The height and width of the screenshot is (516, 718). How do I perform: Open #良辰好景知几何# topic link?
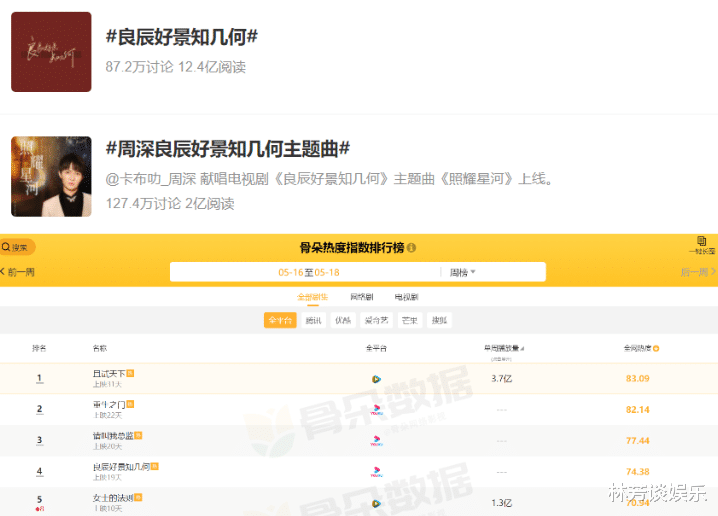point(182,37)
